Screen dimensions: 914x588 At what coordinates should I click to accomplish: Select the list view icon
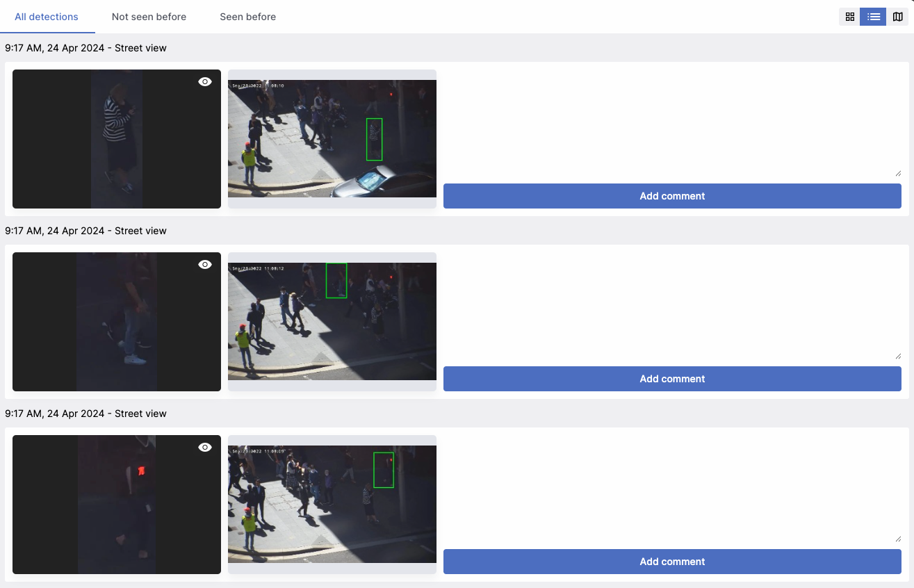pos(872,16)
